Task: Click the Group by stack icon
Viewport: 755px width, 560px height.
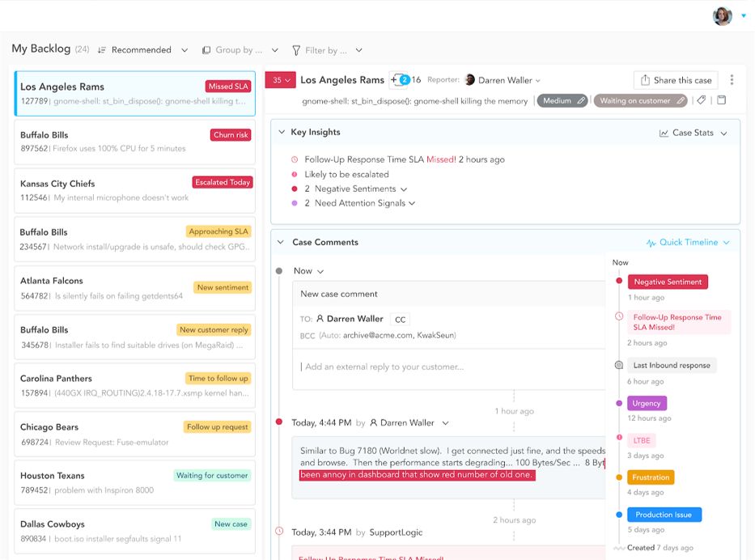Action: (x=206, y=50)
